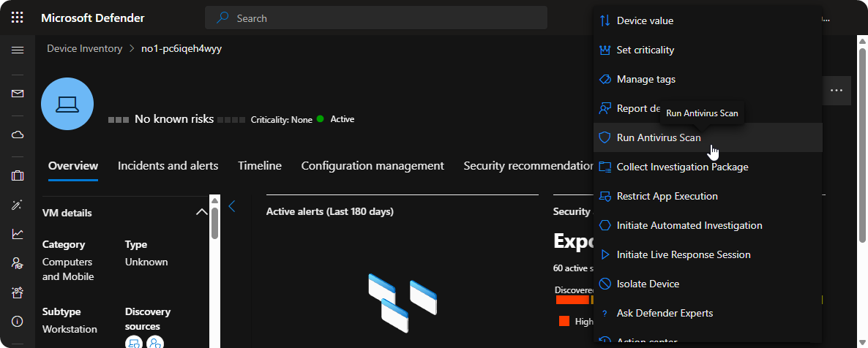868x348 pixels.
Task: Click the Search input field
Action: 375,18
